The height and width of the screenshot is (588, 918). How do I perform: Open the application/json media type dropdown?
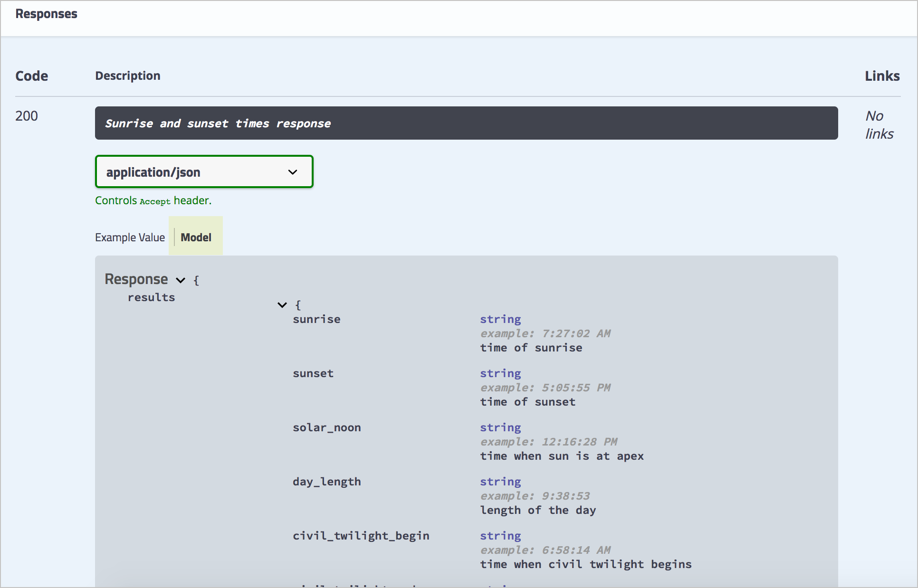pyautogui.click(x=203, y=171)
